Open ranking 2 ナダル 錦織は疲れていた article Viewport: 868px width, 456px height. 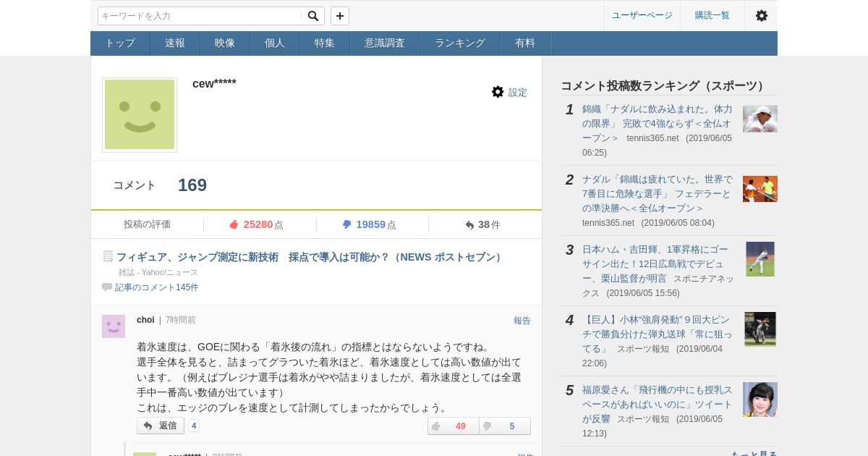(657, 194)
